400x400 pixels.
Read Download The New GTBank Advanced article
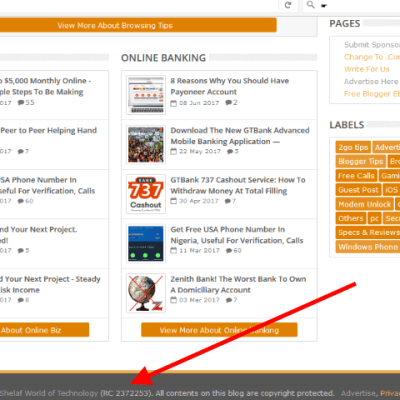pos(240,136)
